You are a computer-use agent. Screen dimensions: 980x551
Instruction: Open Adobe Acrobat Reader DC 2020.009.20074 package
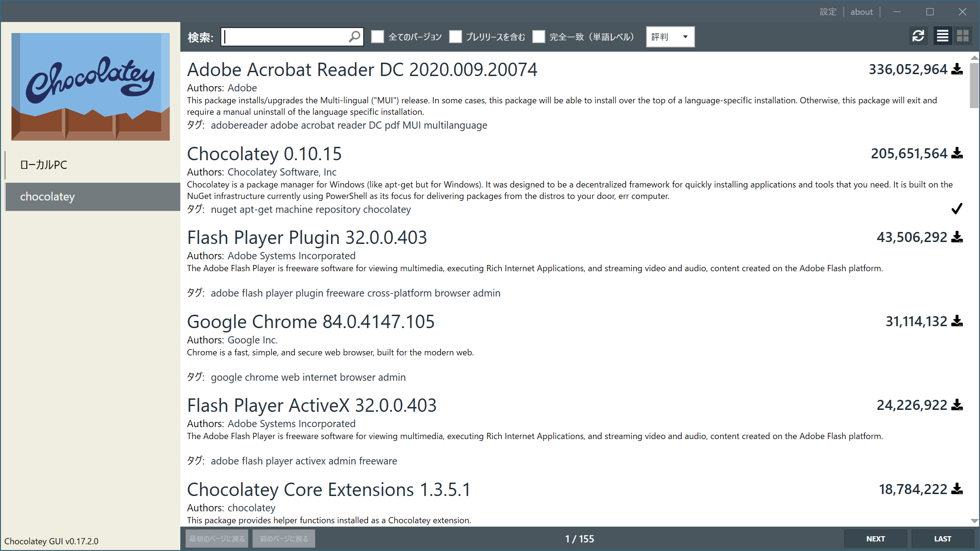pos(362,70)
